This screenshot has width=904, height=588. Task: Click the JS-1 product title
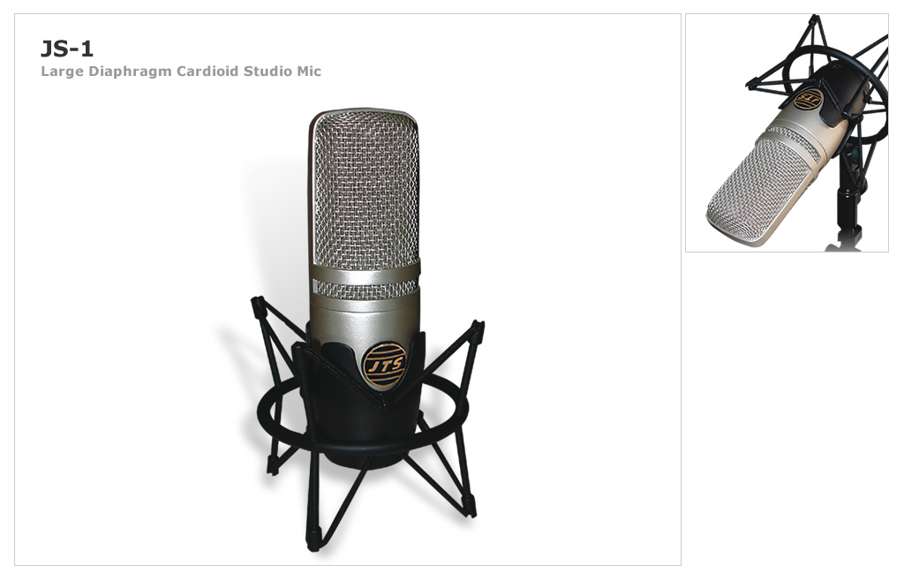(67, 49)
